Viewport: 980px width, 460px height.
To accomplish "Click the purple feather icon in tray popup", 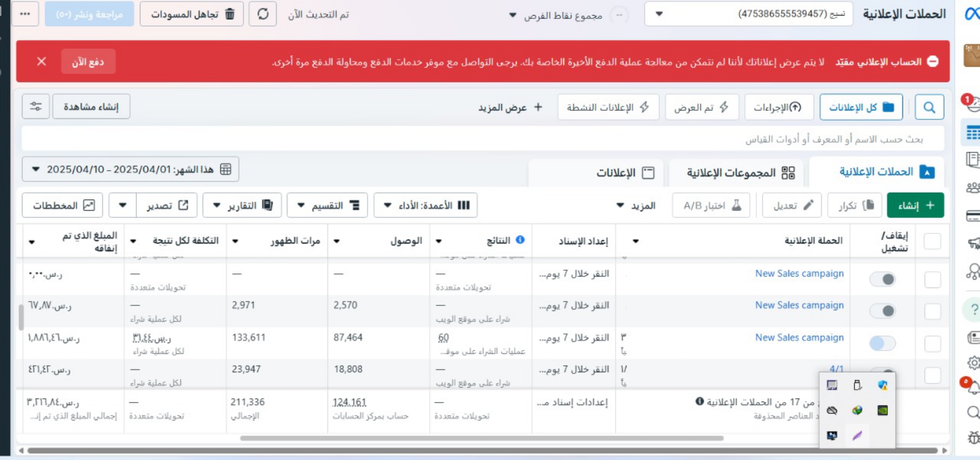I will (x=857, y=435).
